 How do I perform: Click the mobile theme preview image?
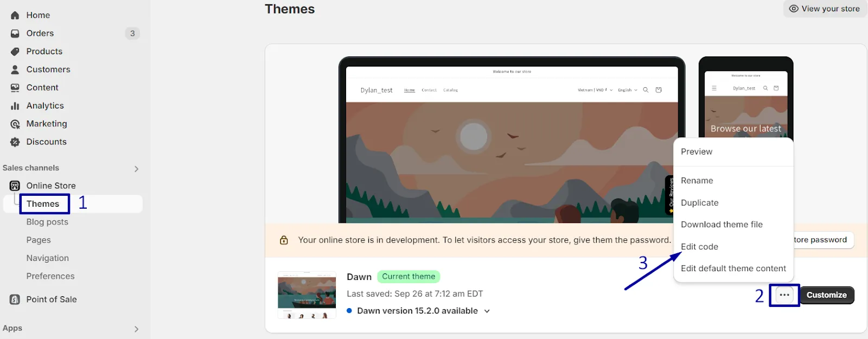point(746,98)
